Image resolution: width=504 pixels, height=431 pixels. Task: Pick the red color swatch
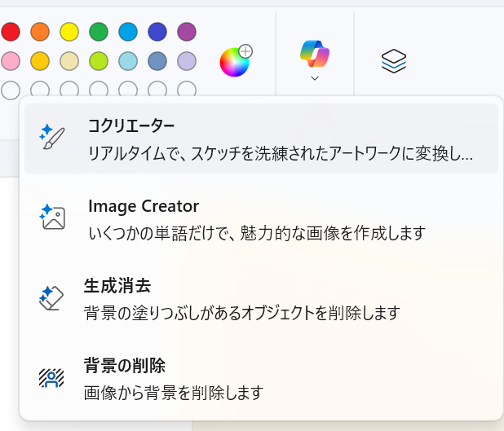pos(11,32)
